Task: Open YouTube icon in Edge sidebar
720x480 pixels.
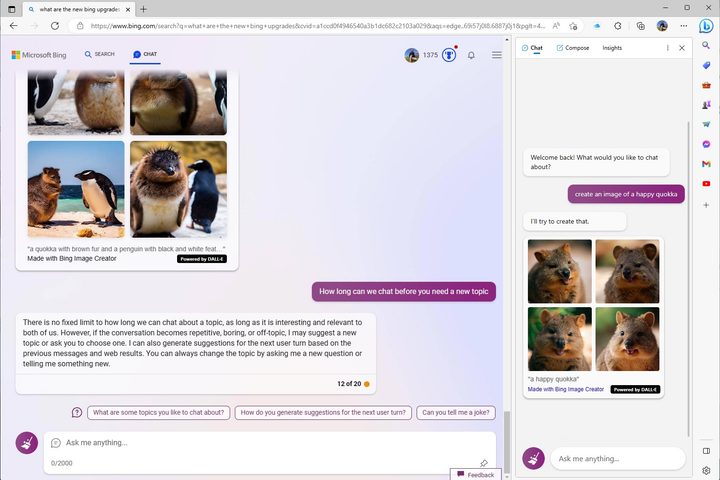Action: point(706,184)
